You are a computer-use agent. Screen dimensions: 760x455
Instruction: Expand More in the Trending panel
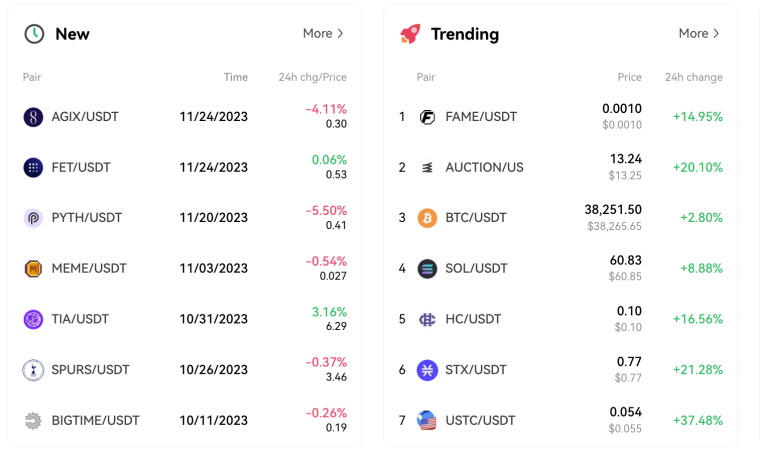[698, 33]
